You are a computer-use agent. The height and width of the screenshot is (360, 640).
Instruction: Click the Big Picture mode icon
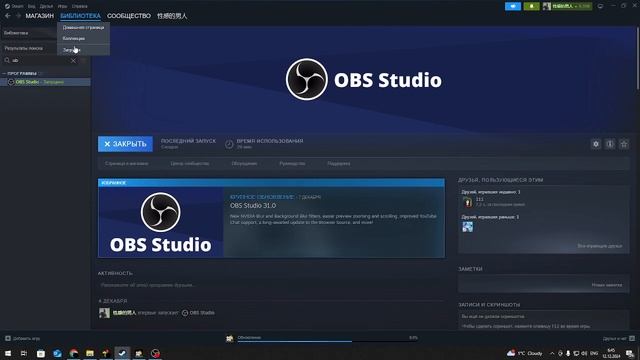tap(600, 6)
